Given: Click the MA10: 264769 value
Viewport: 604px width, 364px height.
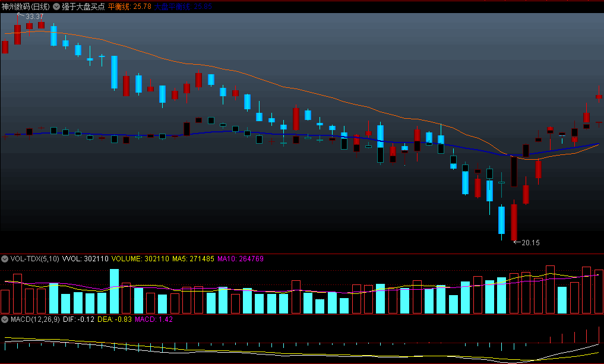Looking at the screenshot, I should 241,259.
